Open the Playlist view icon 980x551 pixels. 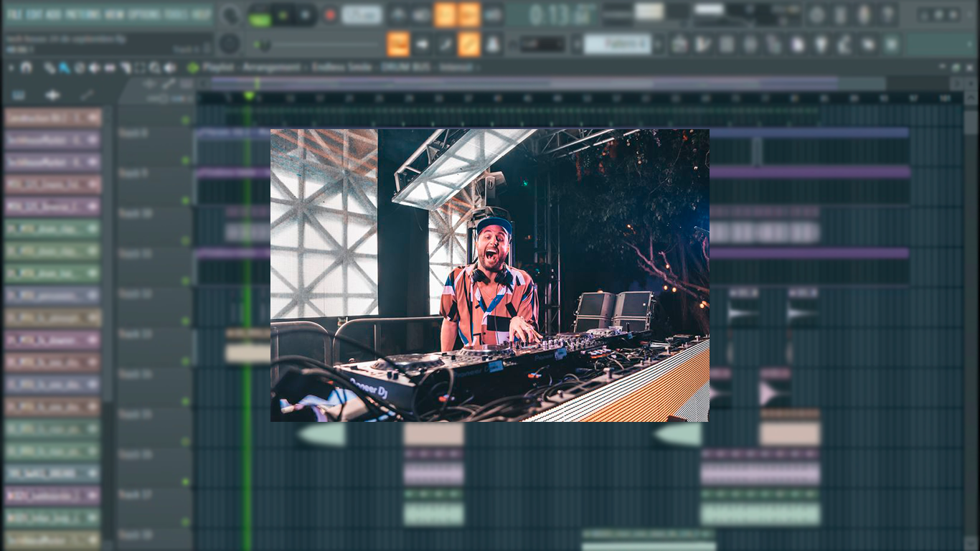679,44
